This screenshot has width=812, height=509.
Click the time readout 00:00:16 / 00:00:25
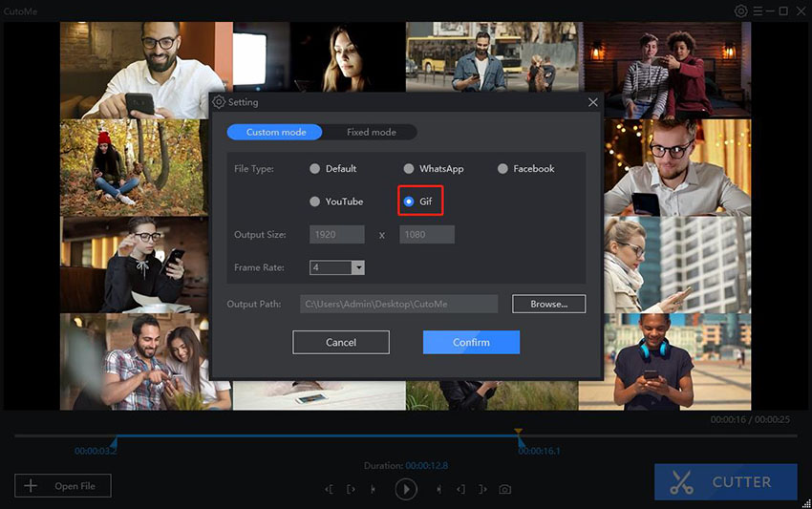tap(750, 419)
